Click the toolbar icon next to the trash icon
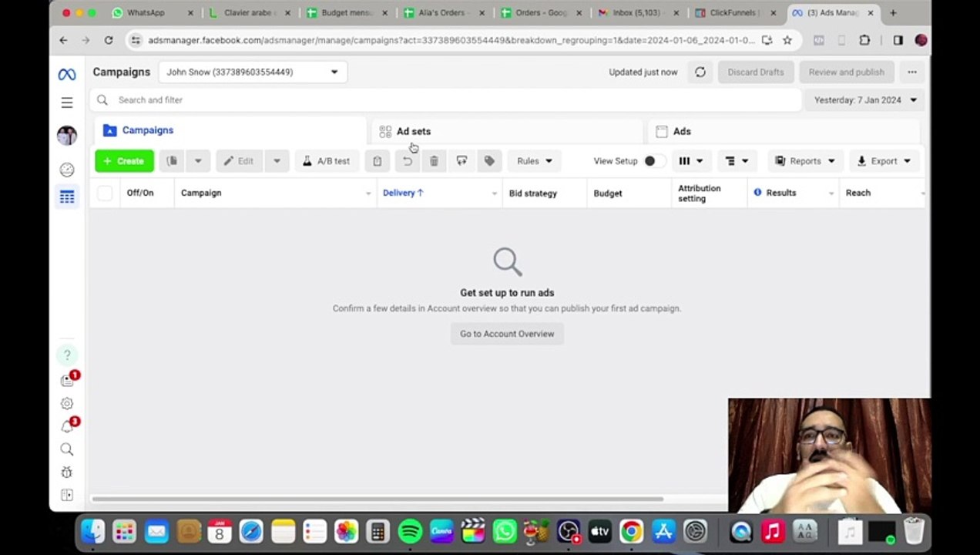Viewport: 980px width, 555px height. pyautogui.click(x=461, y=161)
